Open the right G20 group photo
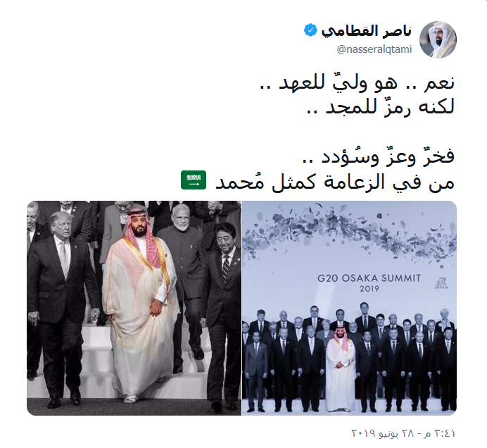487x448 pixels. 349,308
